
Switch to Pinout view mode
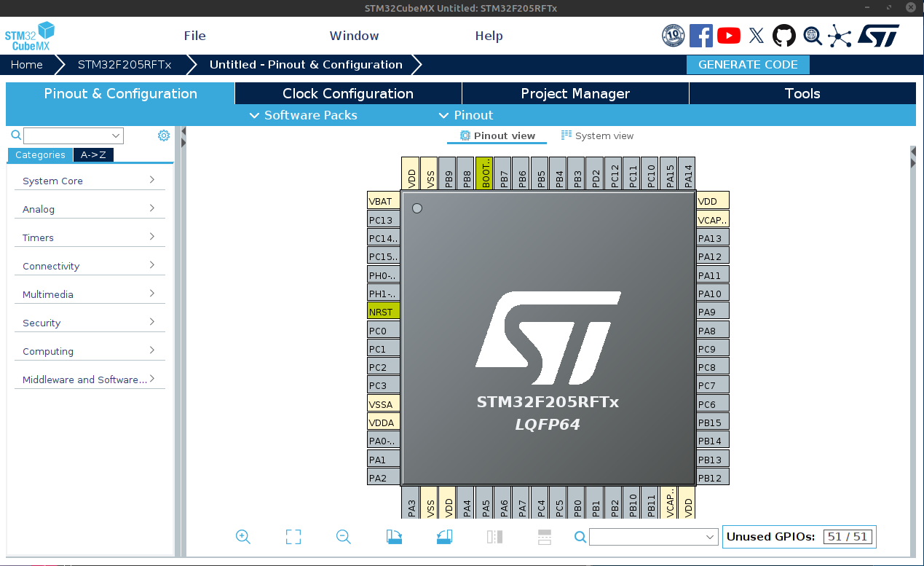[x=497, y=135]
